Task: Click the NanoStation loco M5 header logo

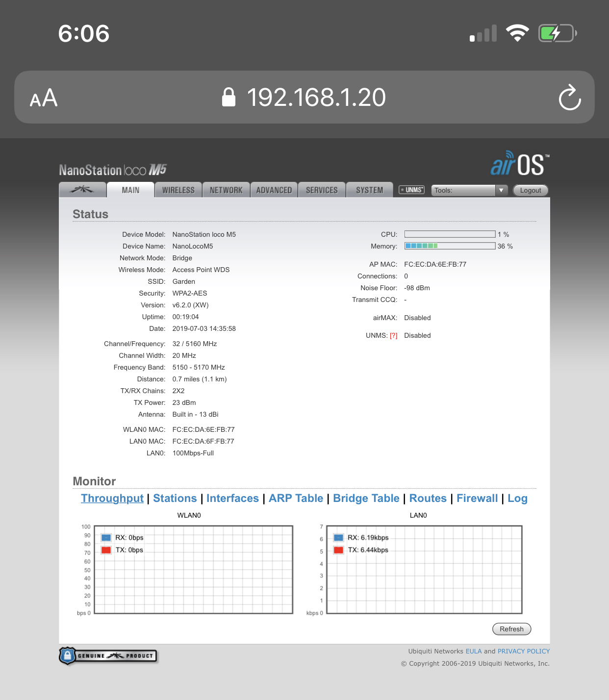Action: tap(113, 170)
